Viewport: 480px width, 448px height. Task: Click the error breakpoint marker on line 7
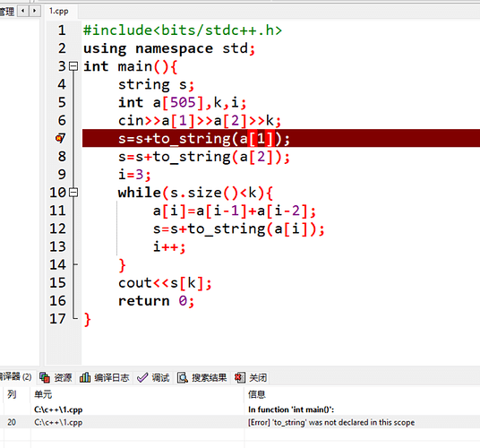pos(59,138)
